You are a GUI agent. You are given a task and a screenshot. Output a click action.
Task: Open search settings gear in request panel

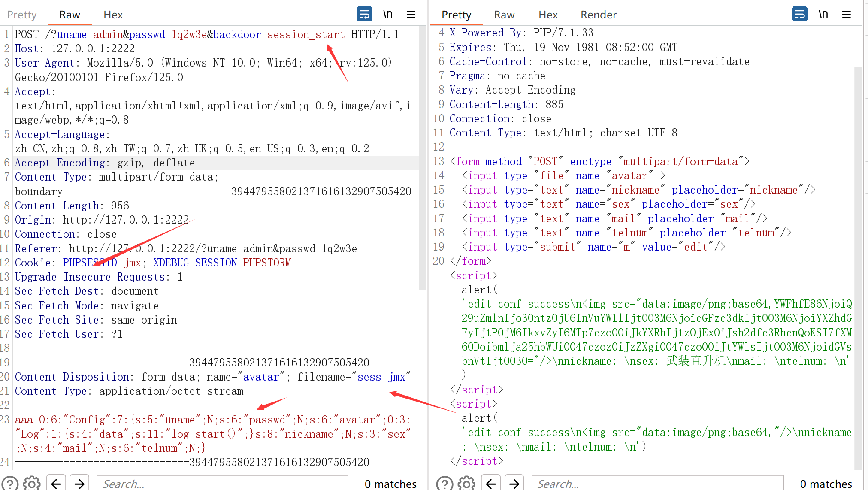[x=31, y=484]
